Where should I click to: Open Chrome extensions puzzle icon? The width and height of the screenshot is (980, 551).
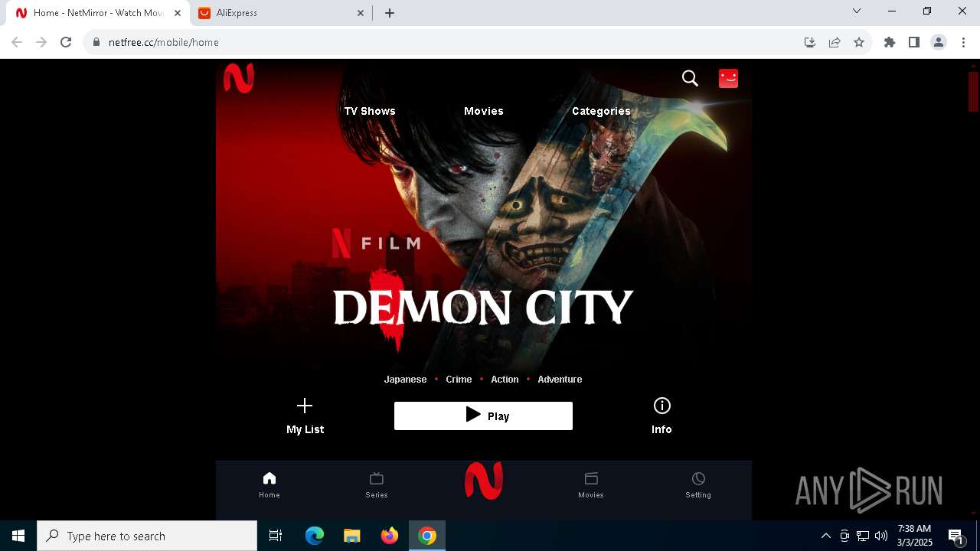[890, 42]
